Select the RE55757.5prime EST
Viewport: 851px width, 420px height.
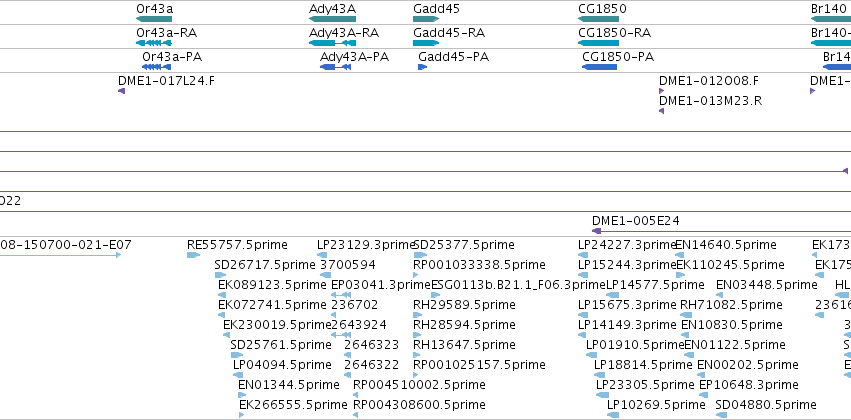point(194,255)
